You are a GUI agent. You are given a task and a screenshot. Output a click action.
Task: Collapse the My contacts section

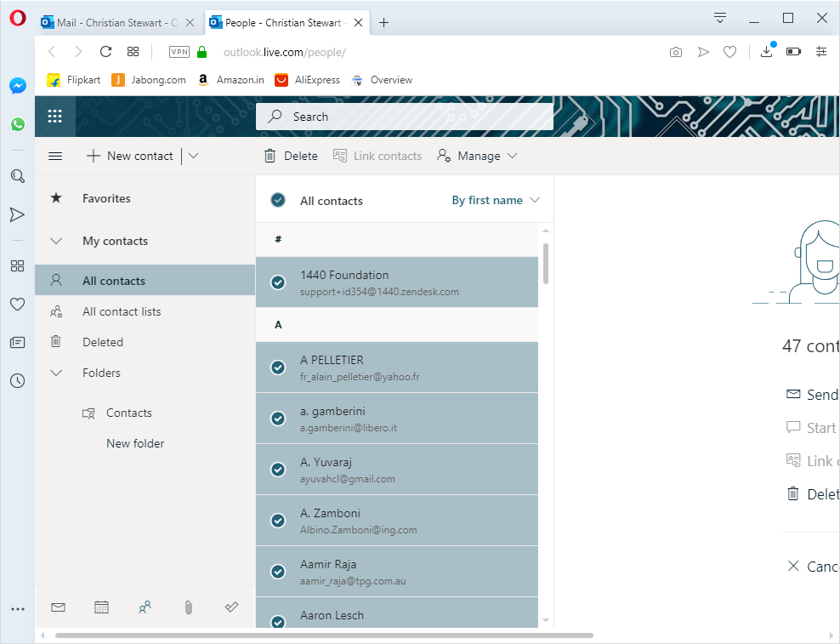click(x=56, y=241)
